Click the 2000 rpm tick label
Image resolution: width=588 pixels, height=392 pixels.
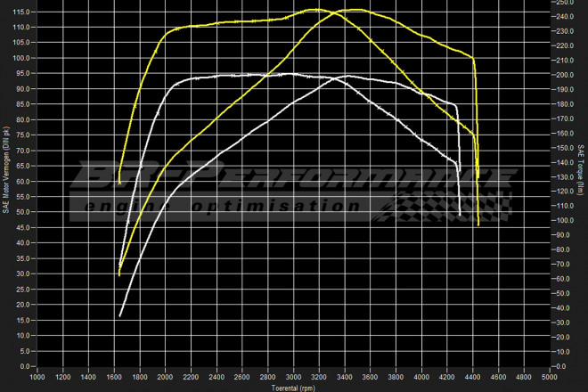[166, 376]
